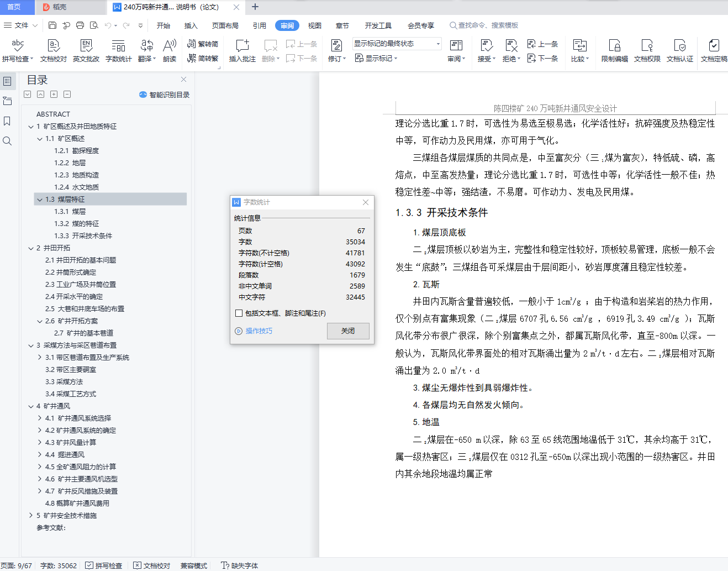
Task: Click 文档定稿 finalize document
Action: tap(714, 50)
